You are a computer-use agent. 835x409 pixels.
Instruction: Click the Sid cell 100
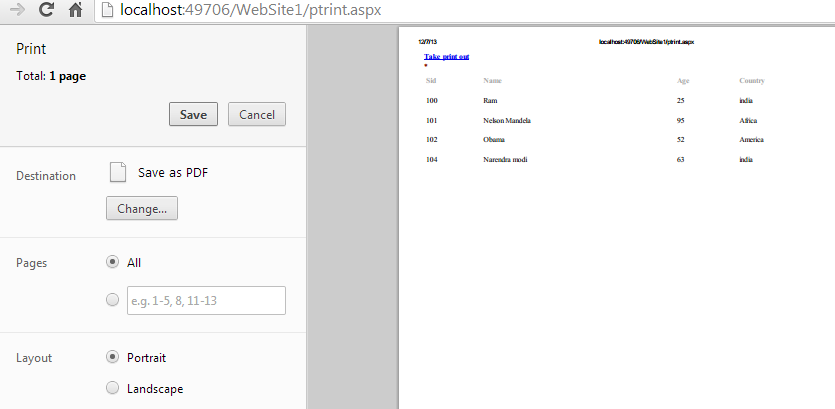[x=431, y=100]
